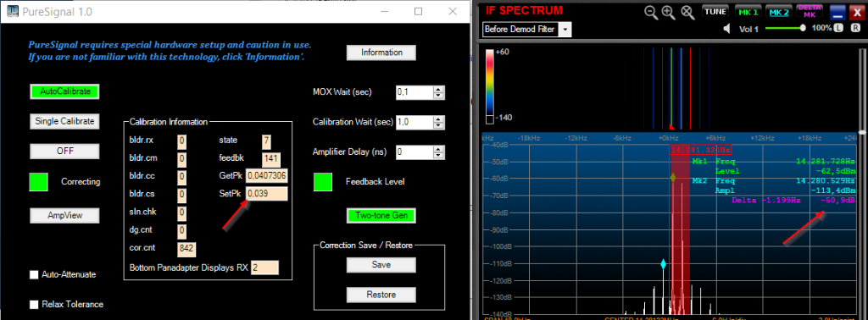Click the red 14.281.320Hz frequency label
Viewport: 868px width, 320px height.
pyautogui.click(x=701, y=149)
